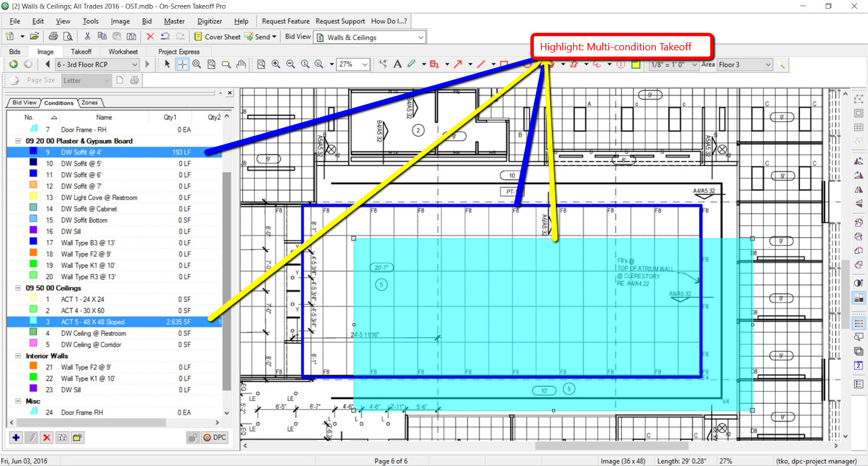This screenshot has height=466, width=868.
Task: Select the red Line annotation tool
Action: point(481,64)
